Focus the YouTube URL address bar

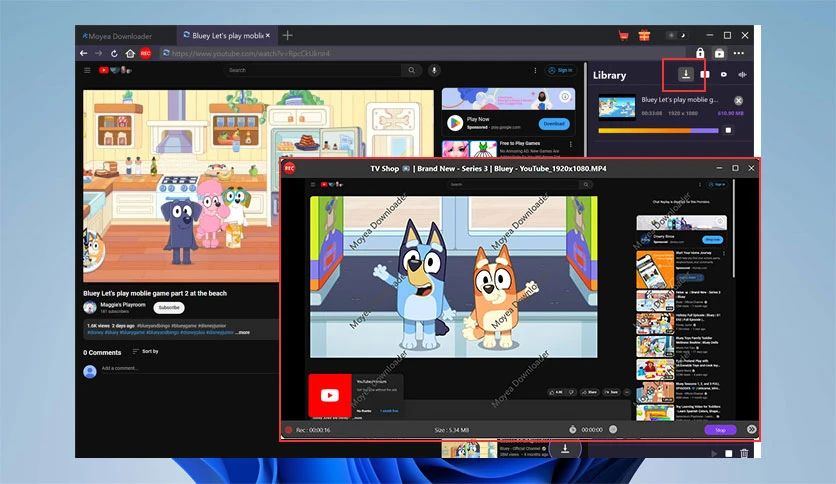click(424, 53)
